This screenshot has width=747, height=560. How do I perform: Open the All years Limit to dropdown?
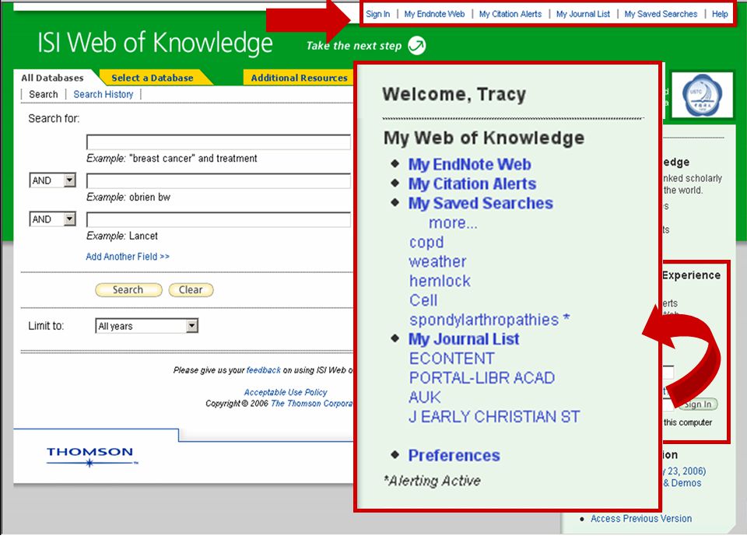[x=147, y=326]
